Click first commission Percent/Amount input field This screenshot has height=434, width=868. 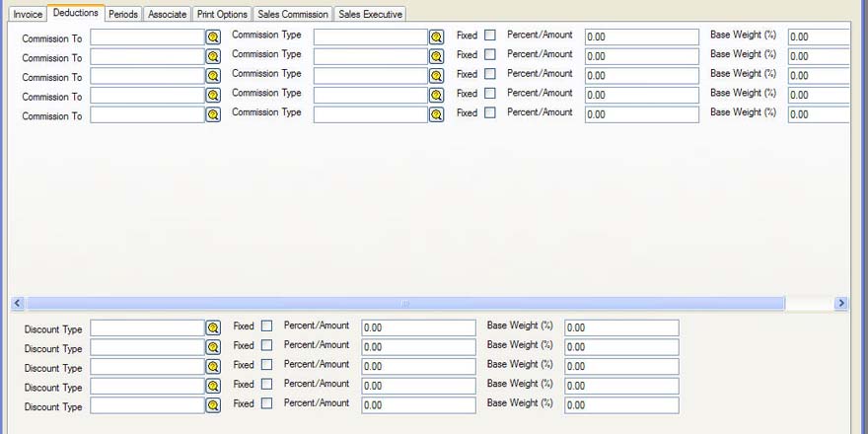[641, 36]
